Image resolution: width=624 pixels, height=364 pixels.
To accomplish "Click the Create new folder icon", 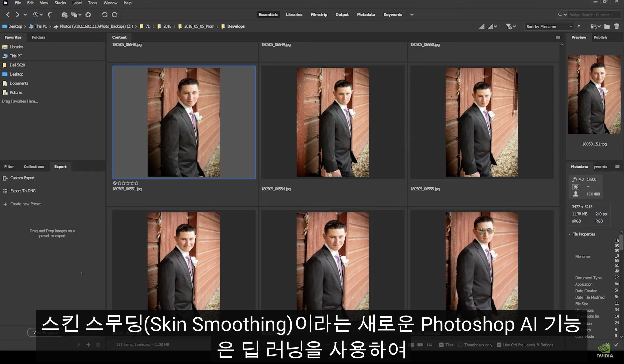I will pyautogui.click(x=607, y=26).
